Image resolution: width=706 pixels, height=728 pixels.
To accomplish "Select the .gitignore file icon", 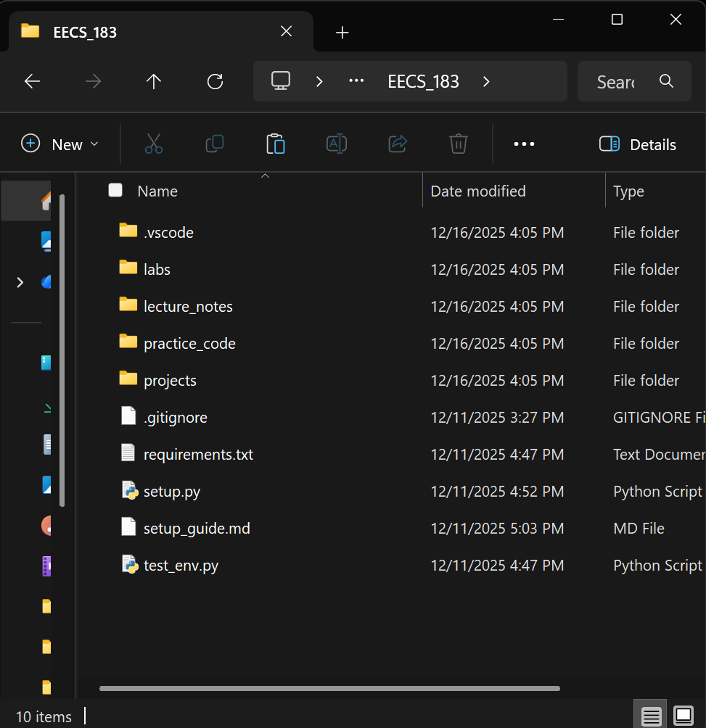I will pyautogui.click(x=128, y=415).
